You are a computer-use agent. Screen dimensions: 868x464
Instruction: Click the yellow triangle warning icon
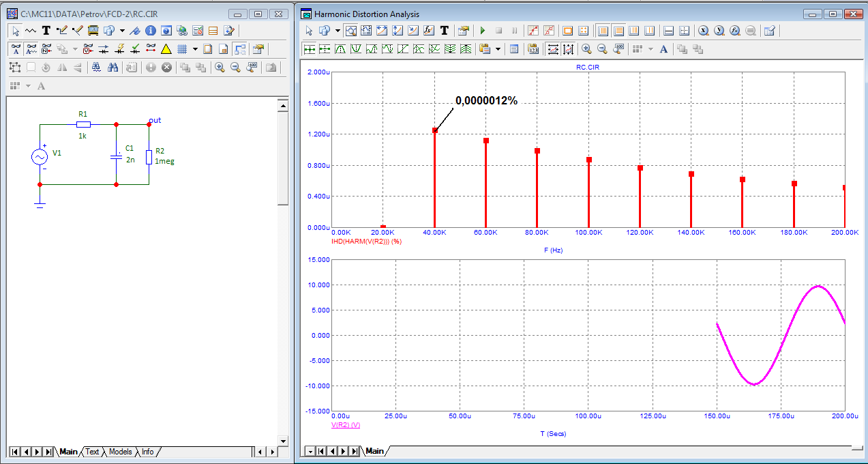[x=166, y=49]
